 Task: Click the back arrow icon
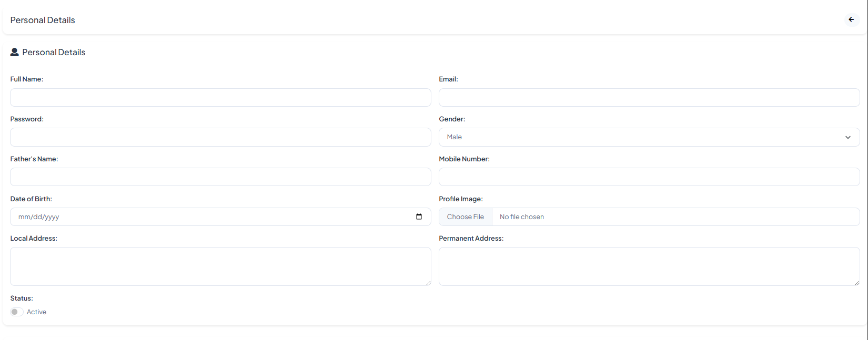click(851, 19)
